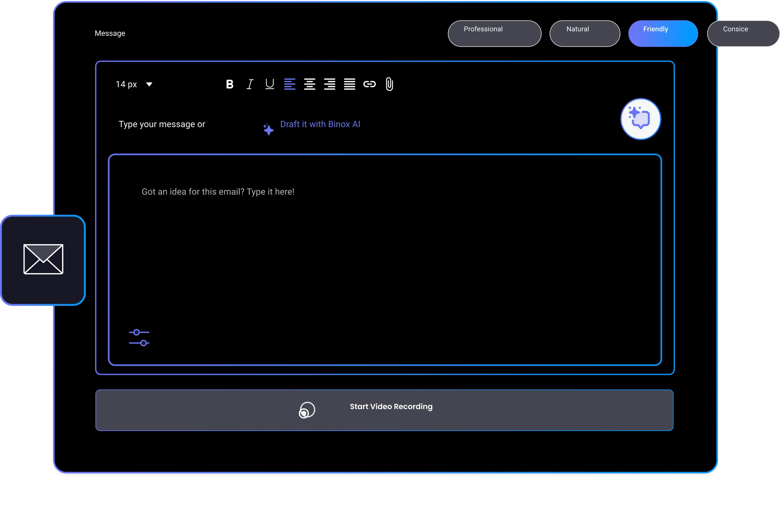Switch tone to Consice
Image resolution: width=780 pixels, height=532 pixels.
pyautogui.click(x=742, y=34)
